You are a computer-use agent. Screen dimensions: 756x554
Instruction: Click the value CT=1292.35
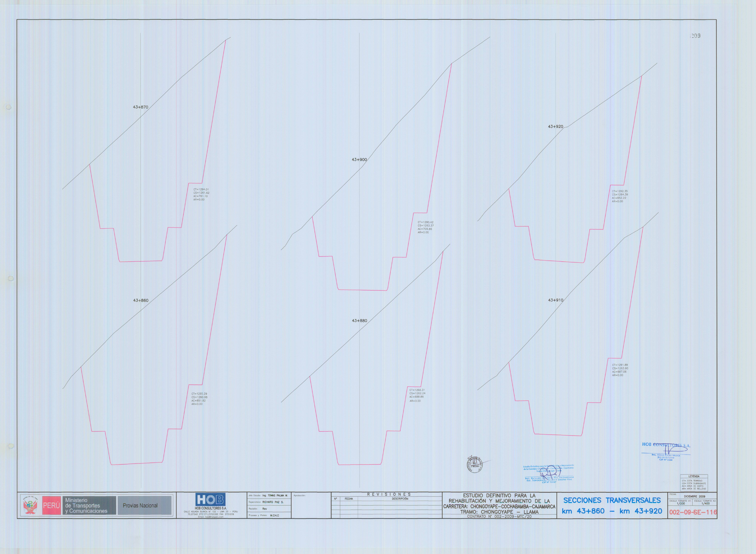click(620, 191)
